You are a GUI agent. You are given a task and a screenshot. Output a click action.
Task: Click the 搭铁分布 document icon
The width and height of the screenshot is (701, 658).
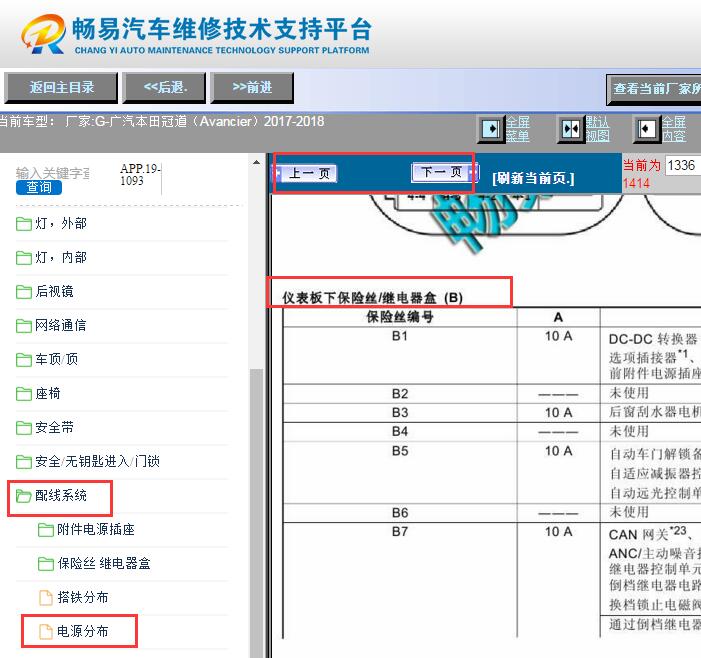click(46, 597)
